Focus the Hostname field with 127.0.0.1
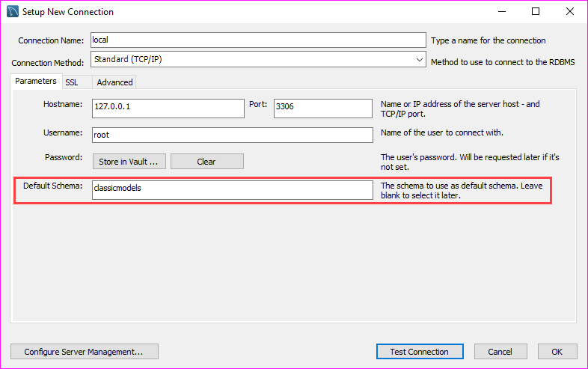Screen dimensions: 588x369 click(168, 108)
